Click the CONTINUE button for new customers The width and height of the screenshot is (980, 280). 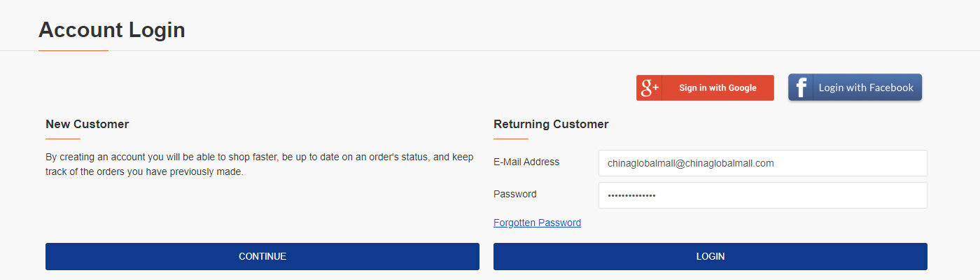pos(262,256)
